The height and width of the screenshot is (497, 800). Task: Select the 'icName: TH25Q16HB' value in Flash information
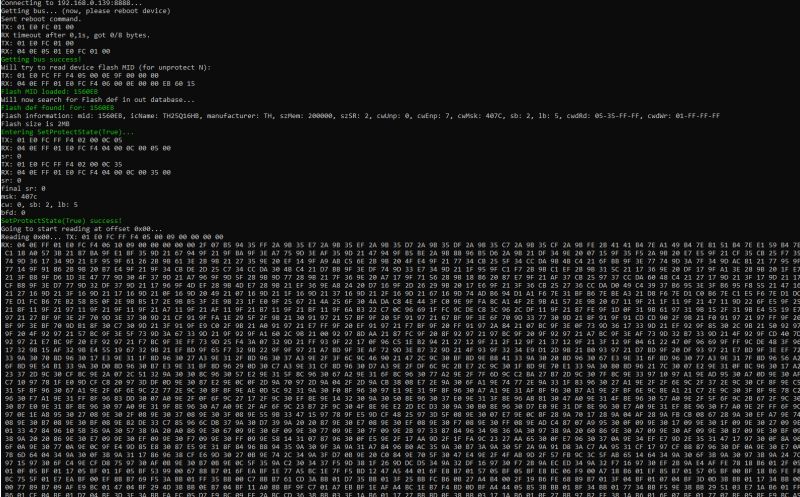tap(168, 116)
